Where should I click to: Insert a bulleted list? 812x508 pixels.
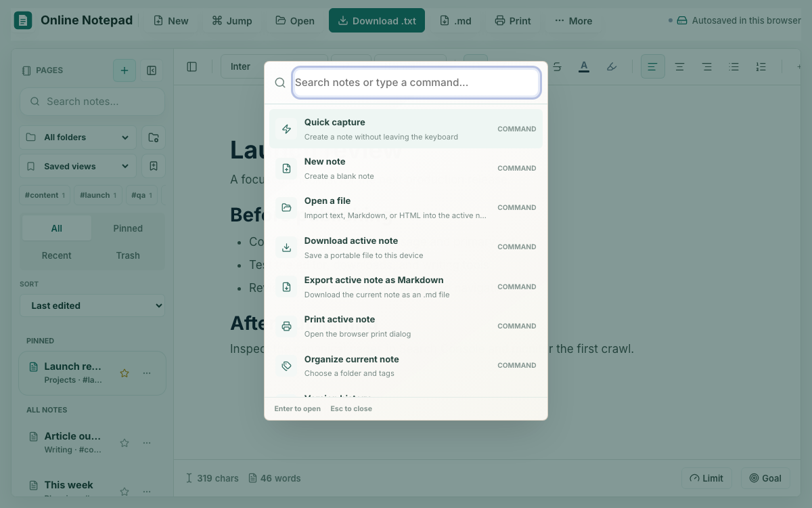734,66
